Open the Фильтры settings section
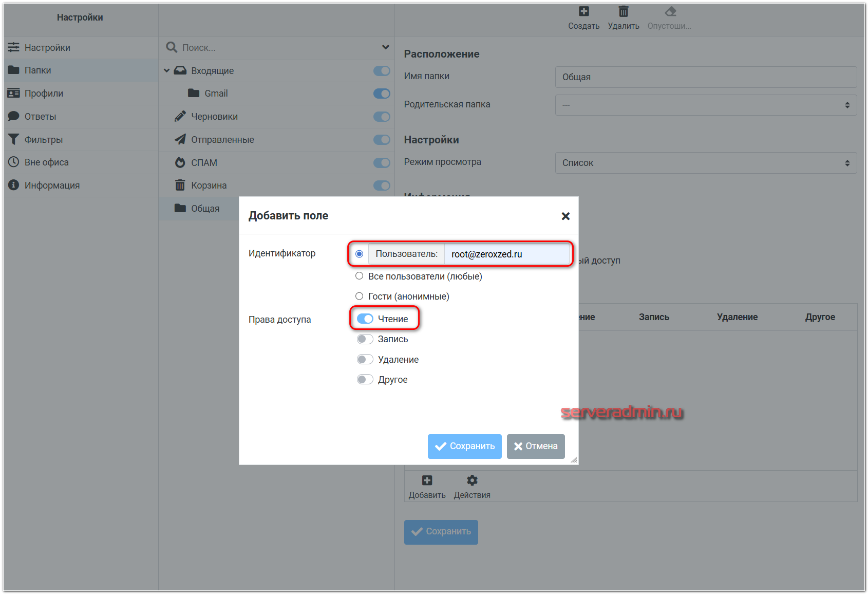Viewport: 868px width, 594px height. pos(44,140)
